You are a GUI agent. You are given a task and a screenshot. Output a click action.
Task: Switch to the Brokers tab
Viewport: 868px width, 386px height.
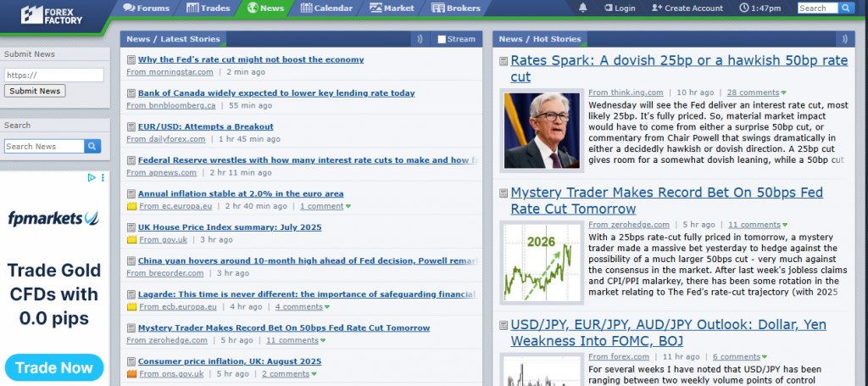(456, 8)
